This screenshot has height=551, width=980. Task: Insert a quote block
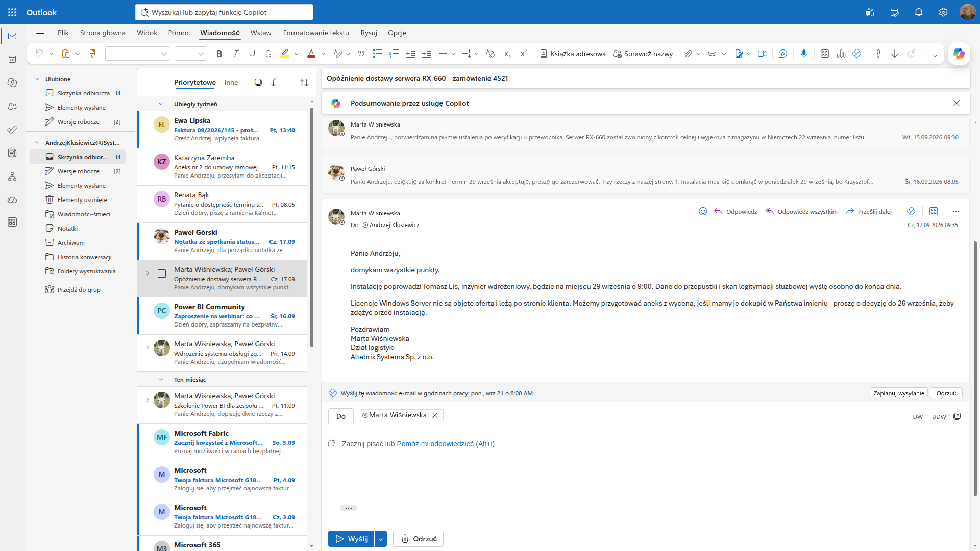[361, 54]
